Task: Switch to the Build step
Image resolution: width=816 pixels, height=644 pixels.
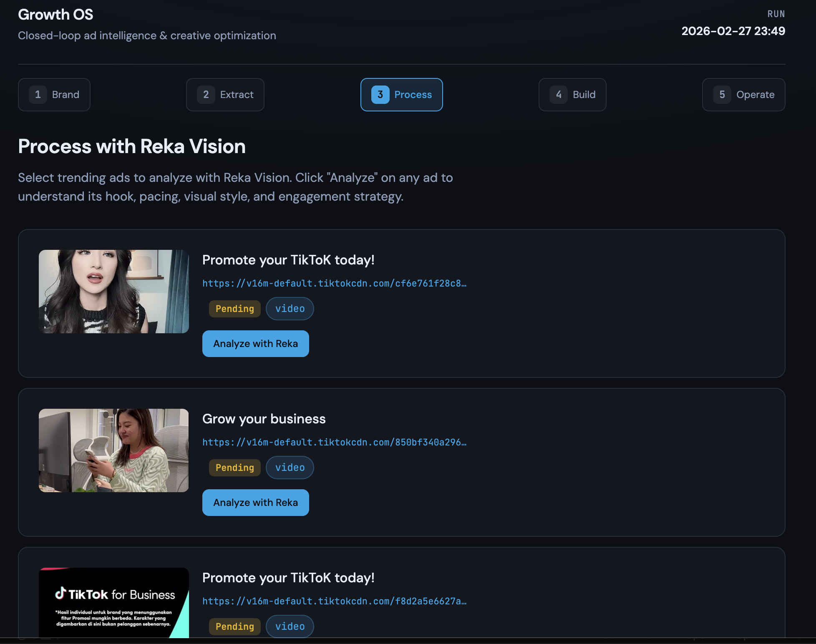Action: [x=572, y=95]
